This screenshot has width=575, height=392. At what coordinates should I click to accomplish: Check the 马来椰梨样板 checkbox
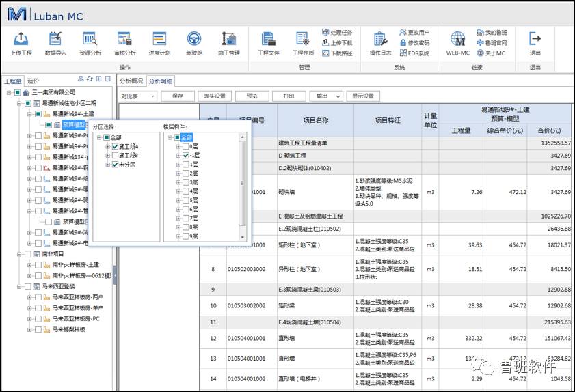coord(38,330)
